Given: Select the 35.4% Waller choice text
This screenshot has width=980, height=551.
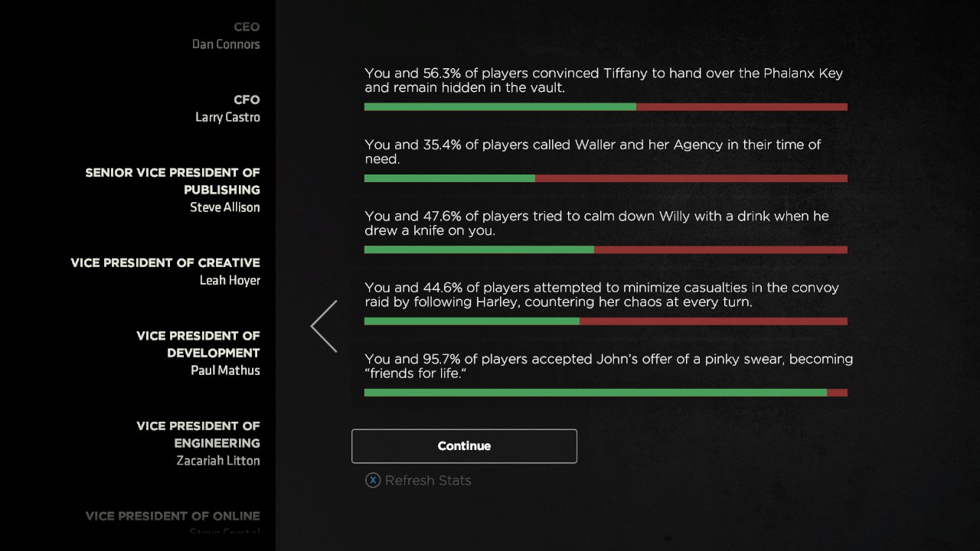Looking at the screenshot, I should pos(593,152).
